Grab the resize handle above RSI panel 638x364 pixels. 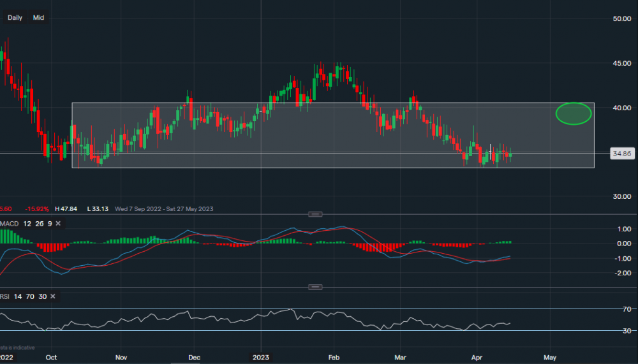coord(315,287)
